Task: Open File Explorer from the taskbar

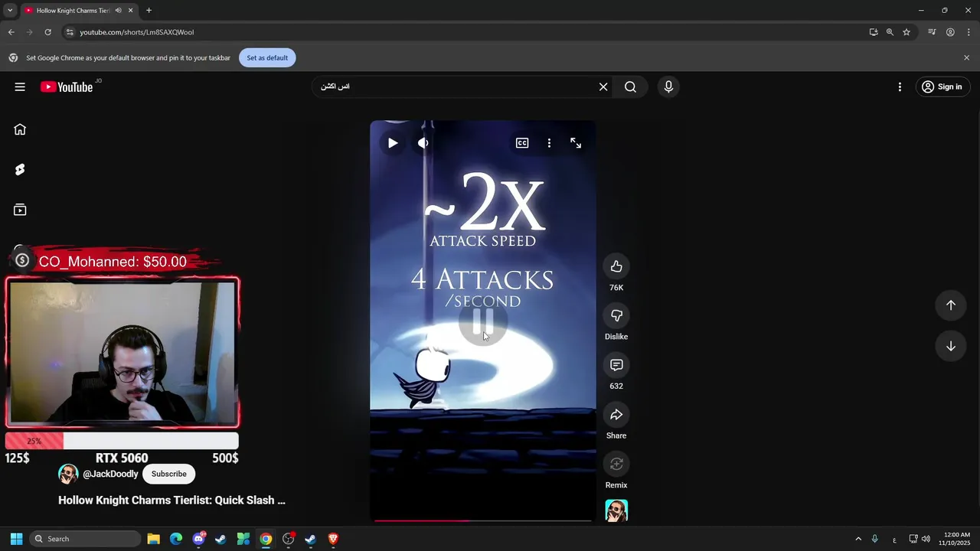Action: coord(153,539)
